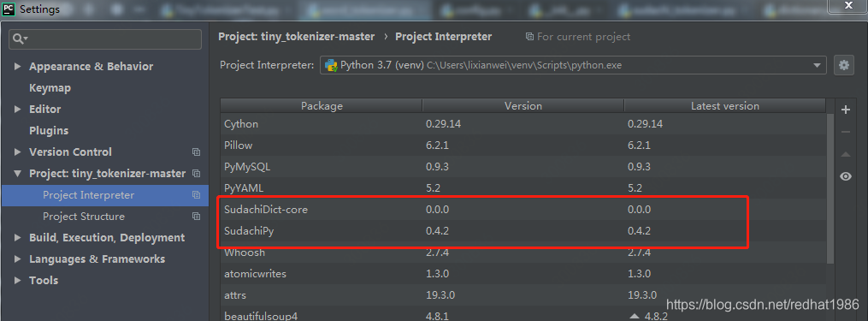Screen dimensions: 868x321
Task: Select Keymap in settings tree
Action: (50, 88)
